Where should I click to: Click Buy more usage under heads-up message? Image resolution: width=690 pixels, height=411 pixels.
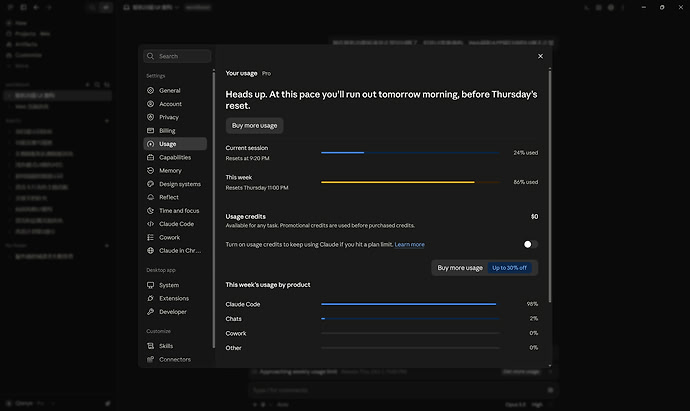254,125
